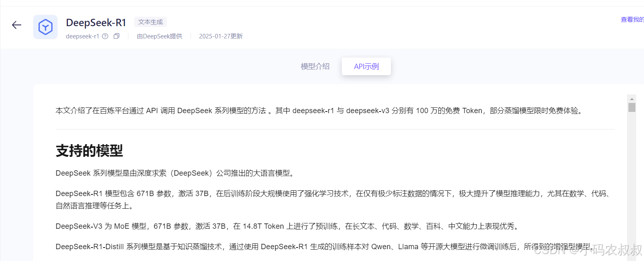Click the scrollbar up arrow

632,99
